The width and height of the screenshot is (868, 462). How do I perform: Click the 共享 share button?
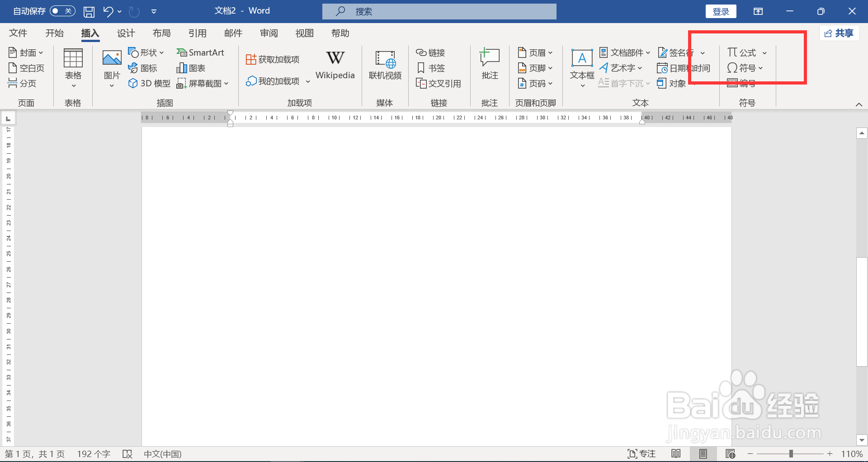click(839, 33)
